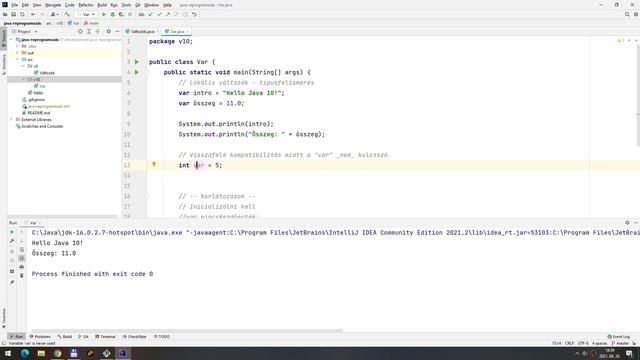Click the UTF-8 encoding in status bar
The height and width of the screenshot is (360, 640).
tap(583, 343)
